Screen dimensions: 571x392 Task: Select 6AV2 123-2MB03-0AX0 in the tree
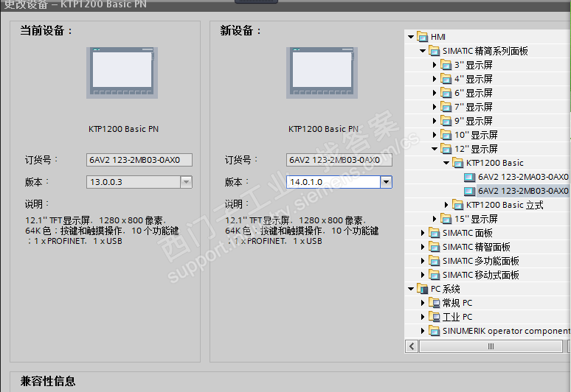(523, 191)
